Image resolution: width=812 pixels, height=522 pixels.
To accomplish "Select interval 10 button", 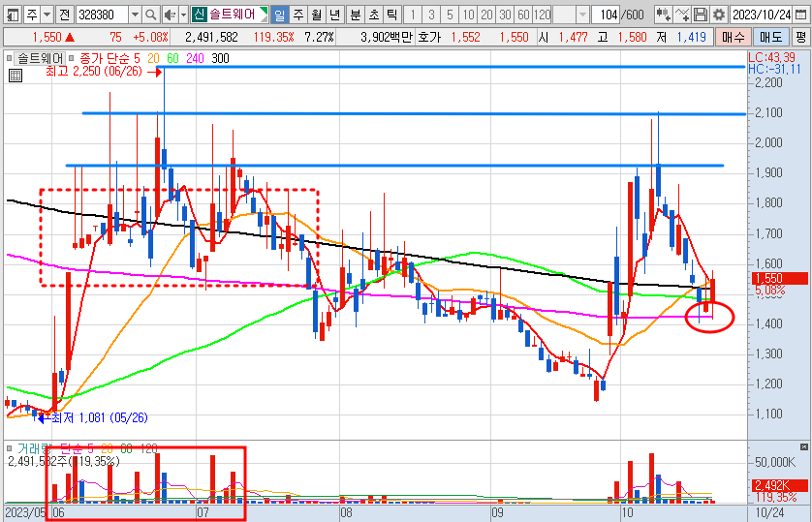I will (468, 15).
